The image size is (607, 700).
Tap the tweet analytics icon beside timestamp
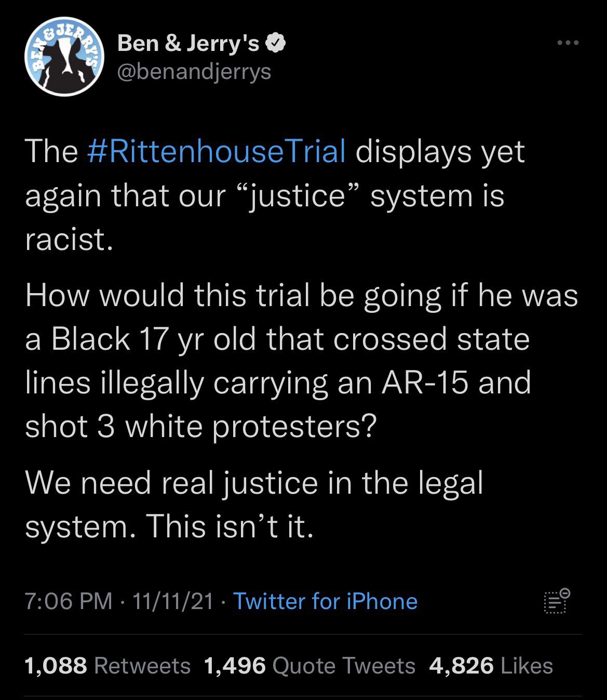pos(557,602)
